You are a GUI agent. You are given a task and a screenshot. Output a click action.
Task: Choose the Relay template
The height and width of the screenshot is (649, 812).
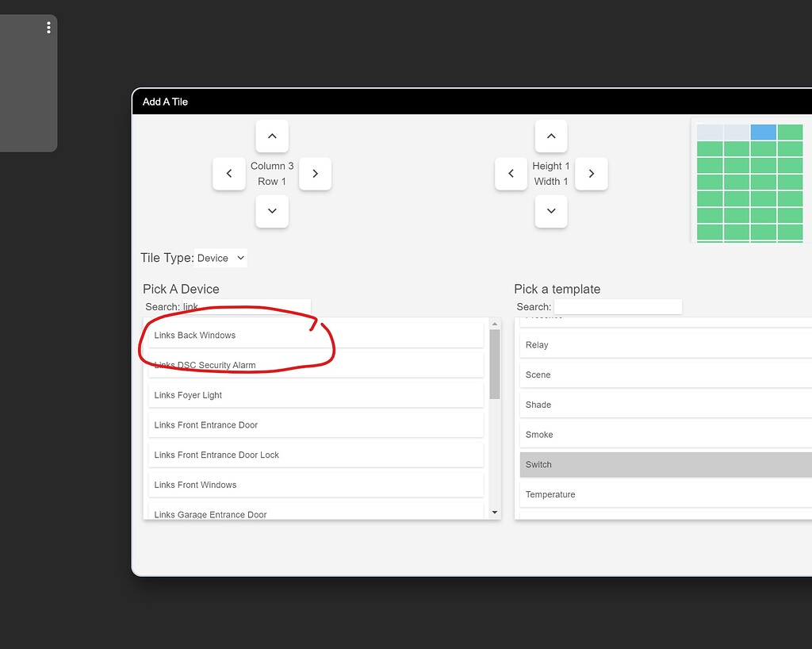[x=666, y=345]
